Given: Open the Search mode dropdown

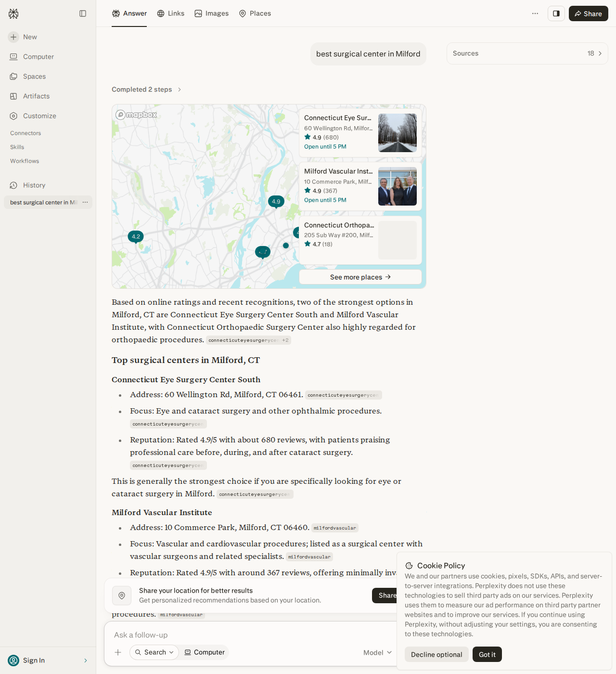Looking at the screenshot, I should point(154,652).
